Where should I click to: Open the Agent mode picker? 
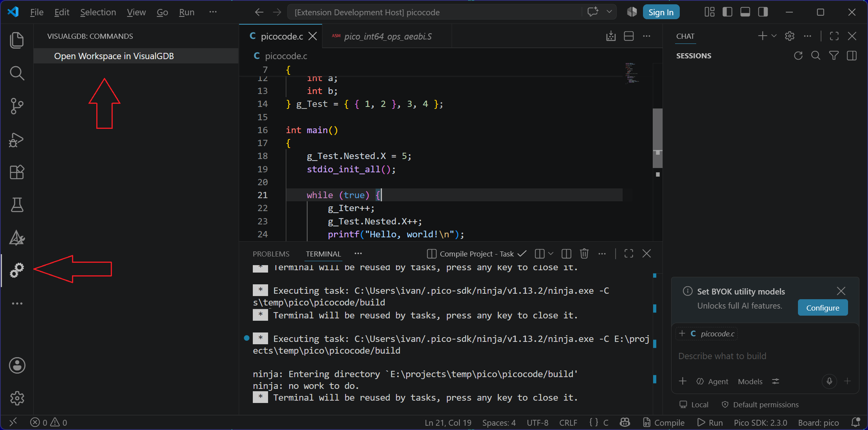click(713, 381)
